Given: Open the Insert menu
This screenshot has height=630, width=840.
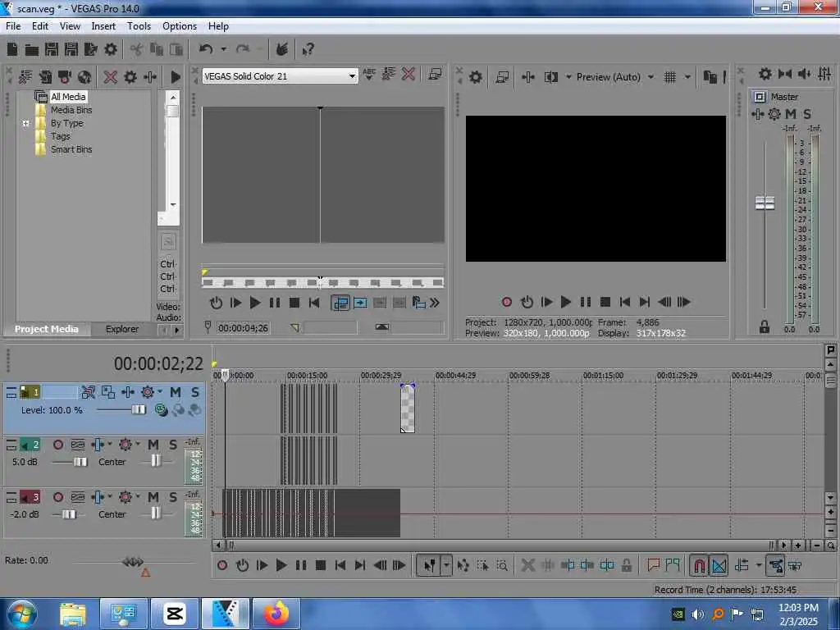Looking at the screenshot, I should point(103,25).
